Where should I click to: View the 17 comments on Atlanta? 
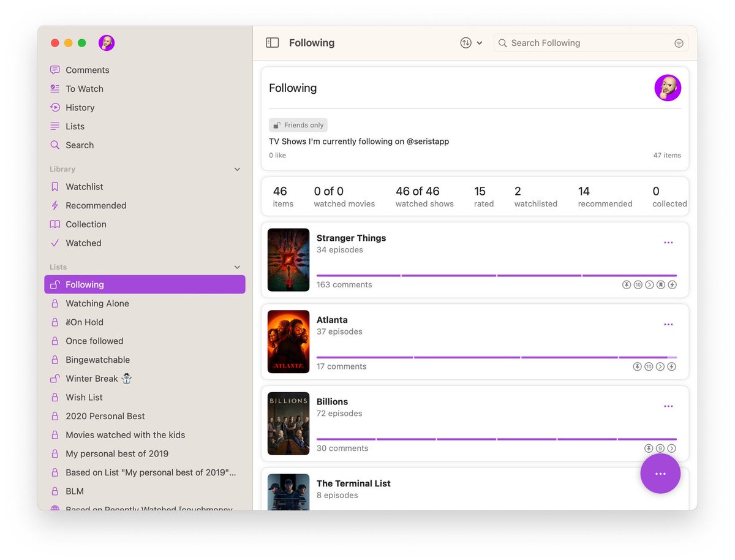pos(342,366)
